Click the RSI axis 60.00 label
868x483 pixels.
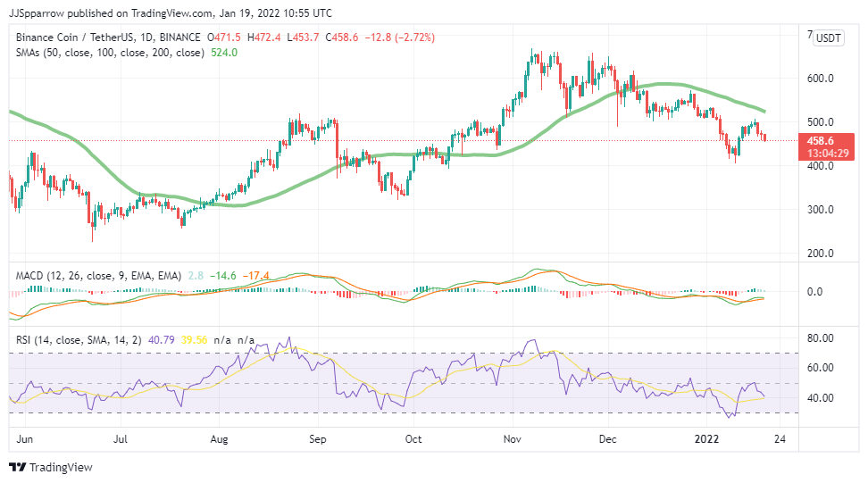(821, 368)
